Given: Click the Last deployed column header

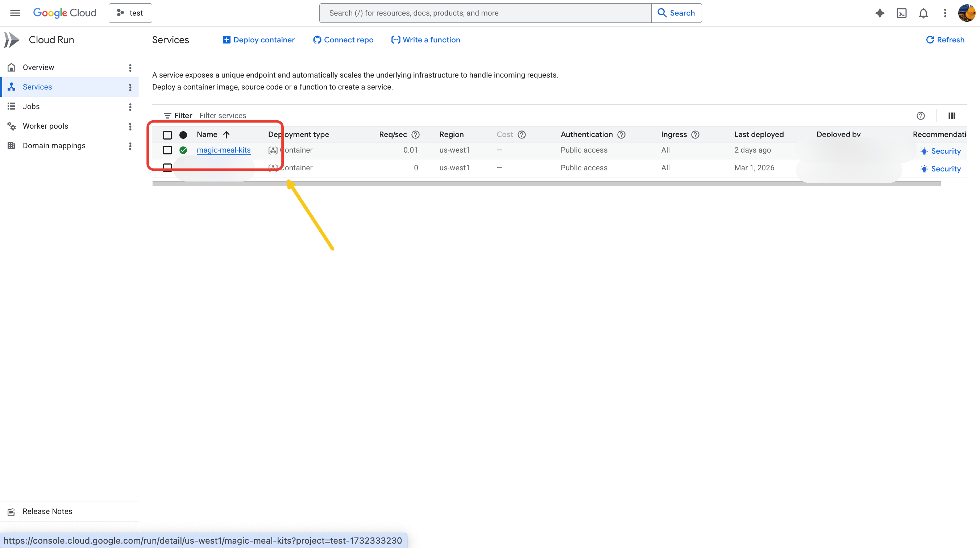Looking at the screenshot, I should (x=759, y=135).
